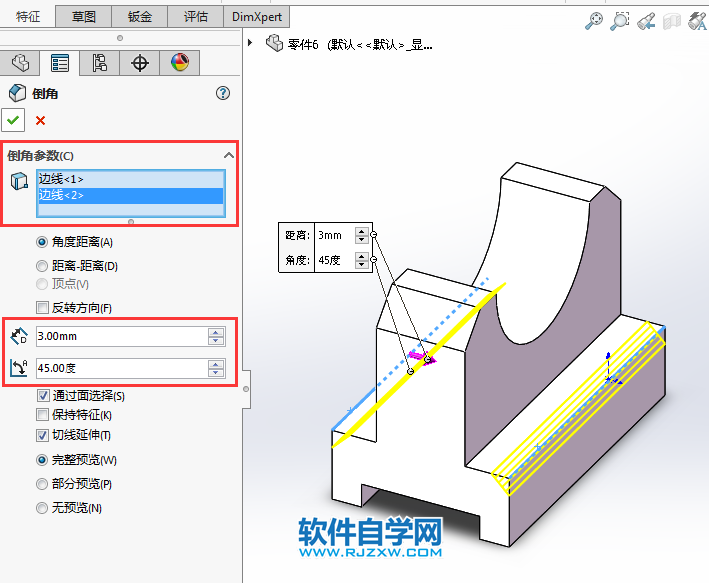The width and height of the screenshot is (709, 583).
Task: Increase callout 距离 spinner up
Action: point(361,231)
